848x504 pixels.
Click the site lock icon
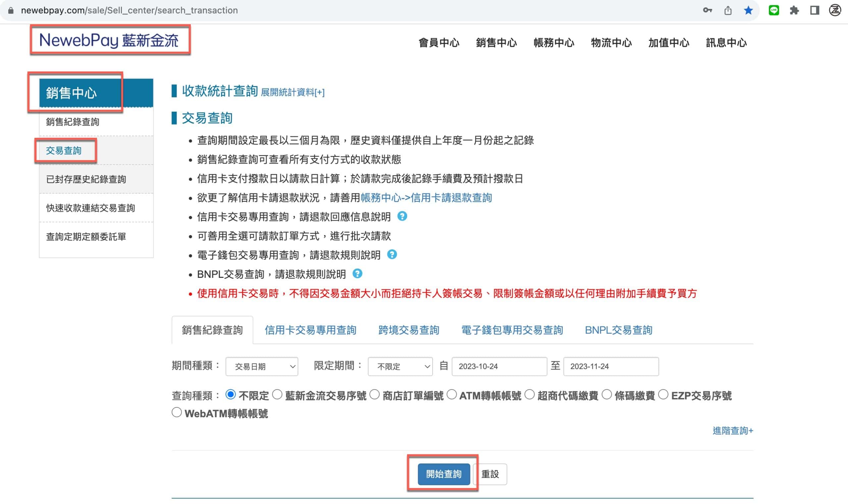pyautogui.click(x=11, y=10)
